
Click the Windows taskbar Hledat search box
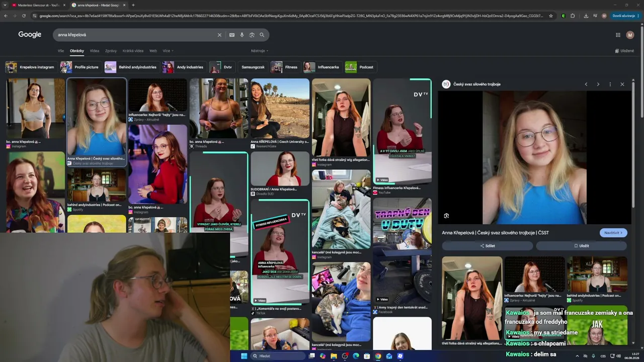tap(278, 356)
